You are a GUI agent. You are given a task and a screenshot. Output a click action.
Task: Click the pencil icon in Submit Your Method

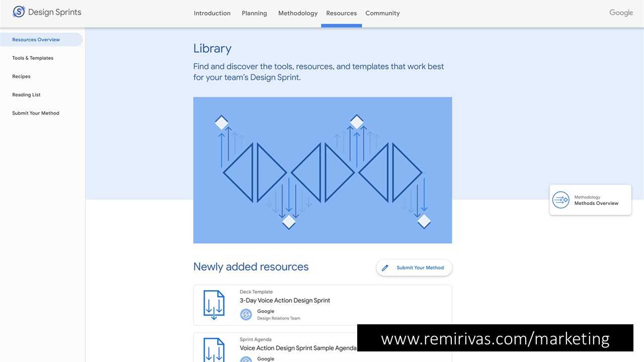click(x=385, y=268)
